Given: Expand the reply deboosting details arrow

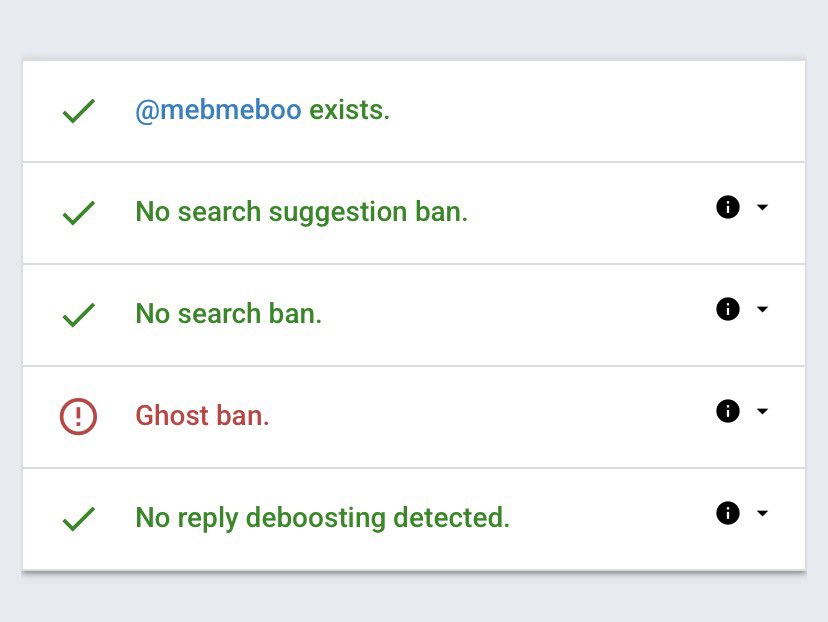Looking at the screenshot, I should (x=763, y=513).
